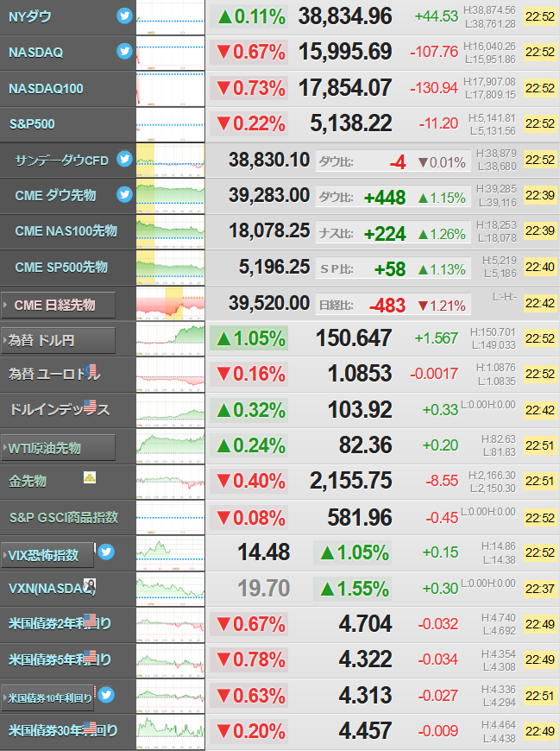This screenshot has height=751, width=560.
Task: Click ドルインデックス value 103.92
Action: coord(360,409)
